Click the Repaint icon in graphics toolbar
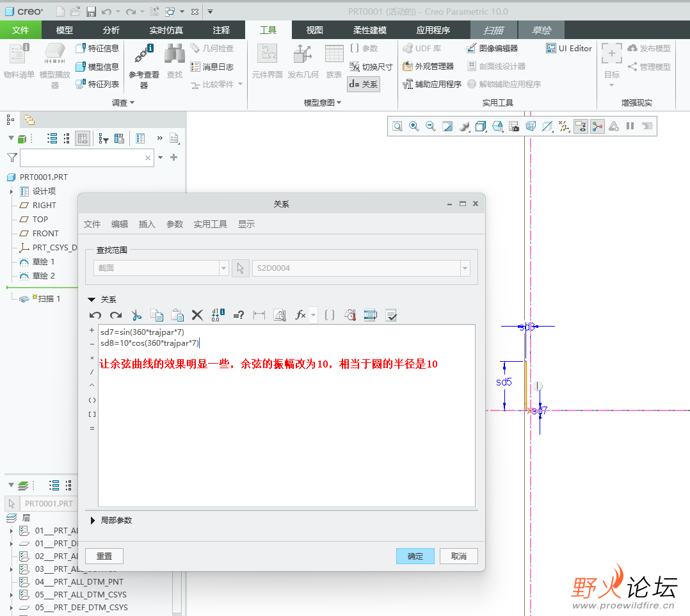This screenshot has width=690, height=616. tap(447, 126)
